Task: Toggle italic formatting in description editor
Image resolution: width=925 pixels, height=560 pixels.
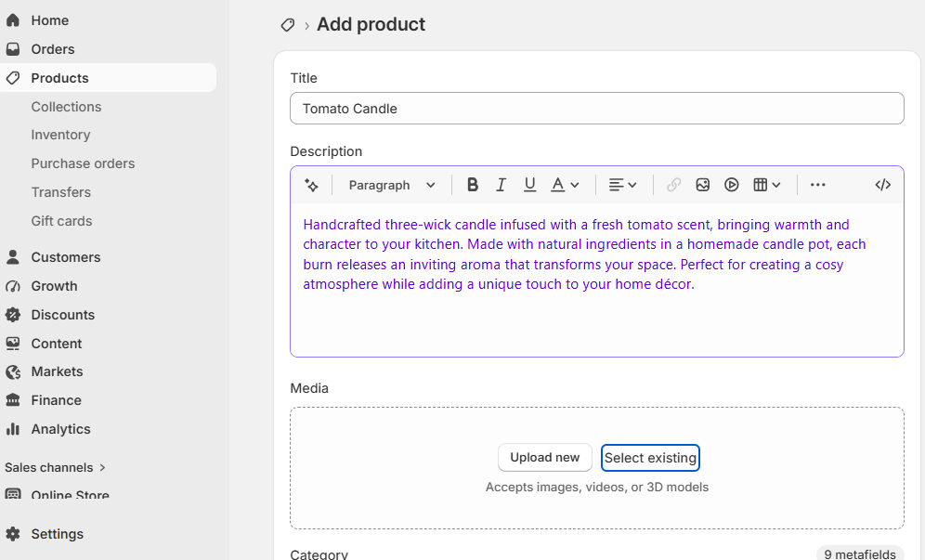Action: [501, 186]
